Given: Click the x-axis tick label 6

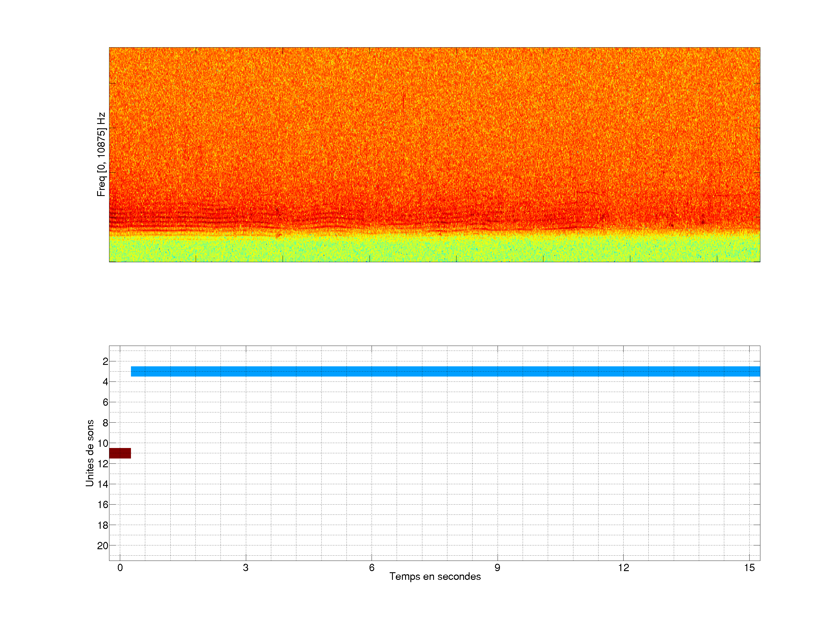Looking at the screenshot, I should click(x=371, y=568).
